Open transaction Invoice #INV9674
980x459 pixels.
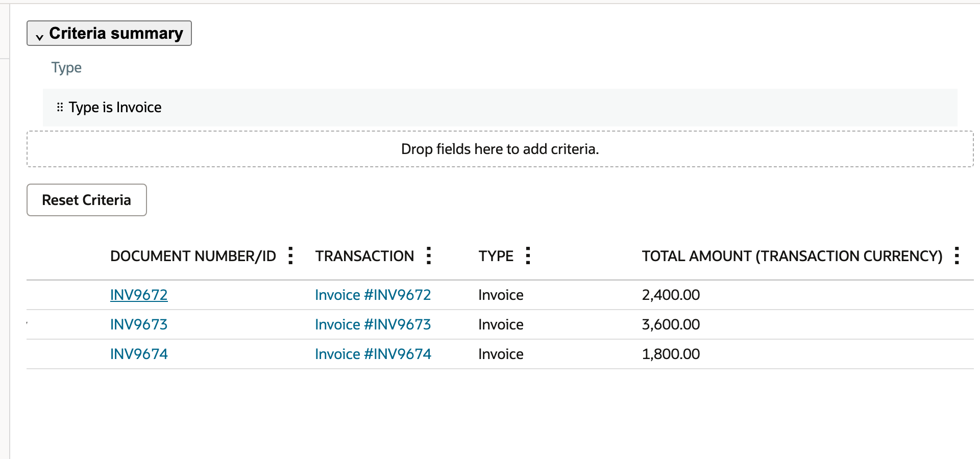pyautogui.click(x=373, y=354)
